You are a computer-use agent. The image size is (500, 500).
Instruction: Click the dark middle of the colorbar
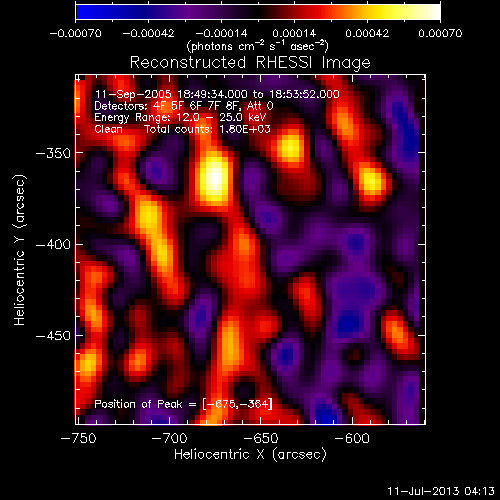pos(258,12)
